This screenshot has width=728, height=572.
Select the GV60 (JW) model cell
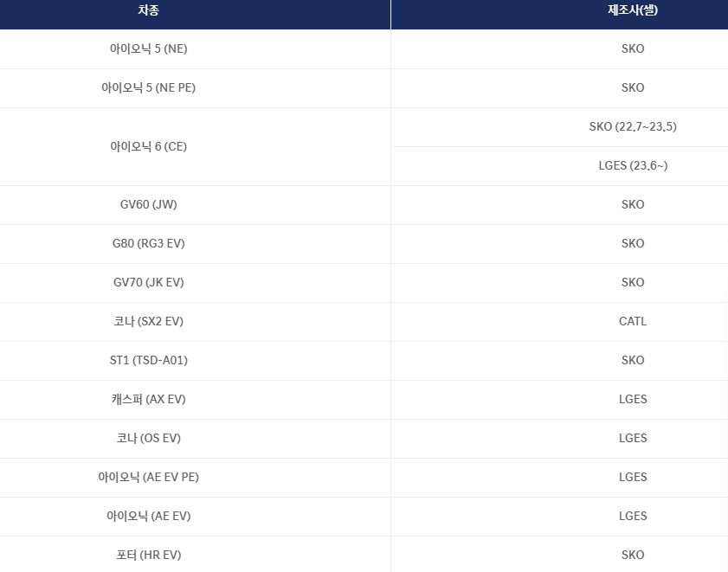(148, 204)
